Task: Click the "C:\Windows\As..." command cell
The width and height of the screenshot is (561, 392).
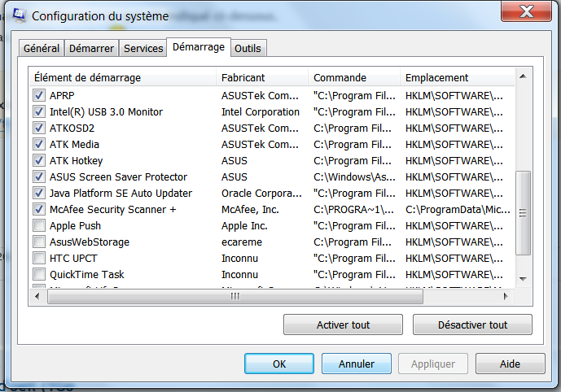Action: click(354, 176)
